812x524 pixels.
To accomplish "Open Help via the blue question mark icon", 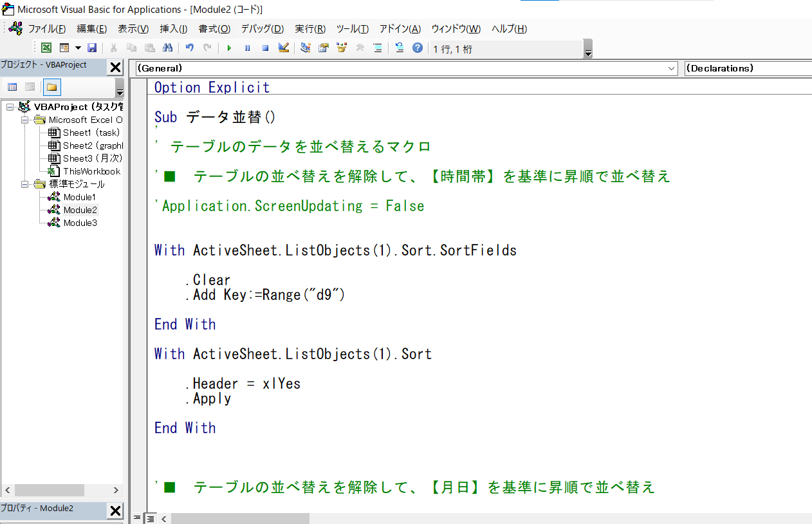I will [418, 48].
